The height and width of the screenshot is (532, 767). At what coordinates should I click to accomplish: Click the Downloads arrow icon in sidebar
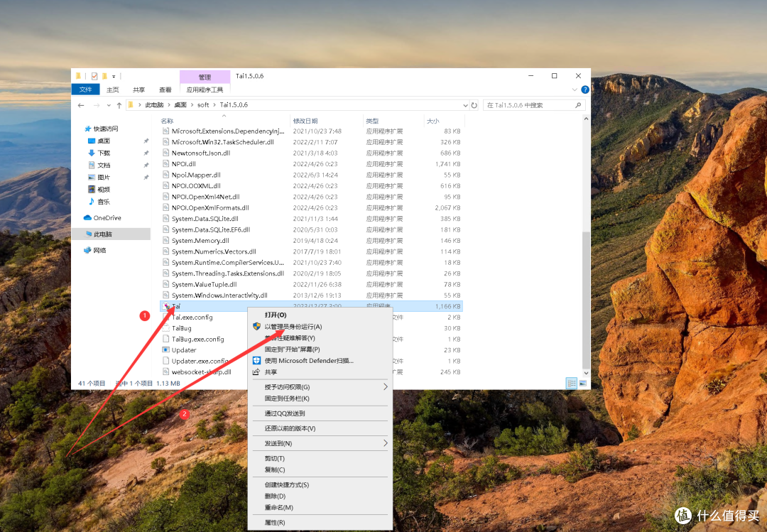click(x=92, y=153)
